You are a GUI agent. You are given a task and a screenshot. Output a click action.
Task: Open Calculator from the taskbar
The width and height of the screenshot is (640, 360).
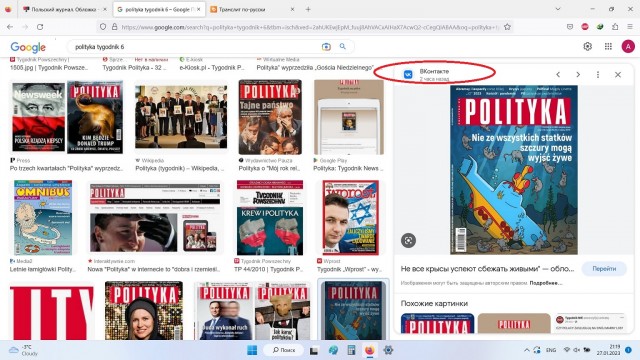tap(351, 350)
